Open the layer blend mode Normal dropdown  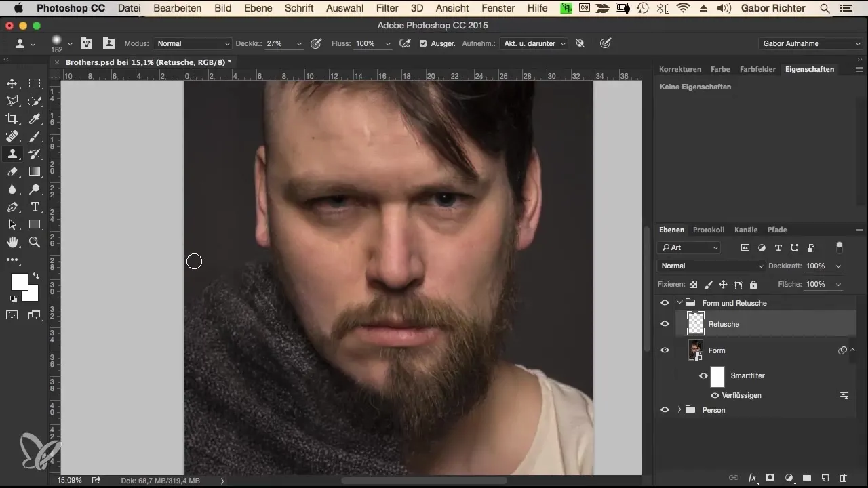(x=711, y=266)
